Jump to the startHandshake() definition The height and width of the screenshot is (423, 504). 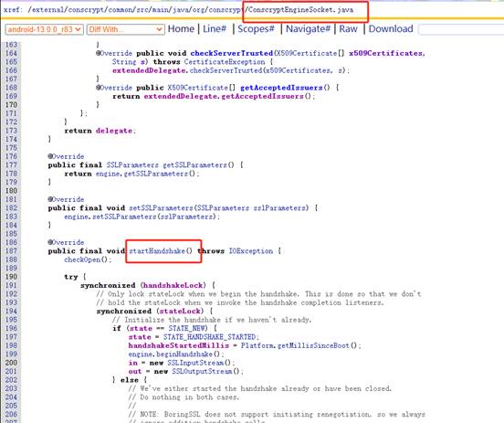tap(161, 251)
